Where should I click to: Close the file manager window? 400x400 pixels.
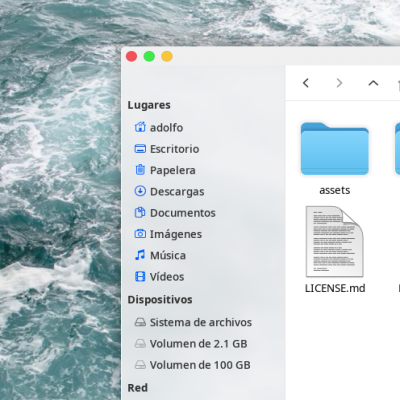[x=131, y=56]
